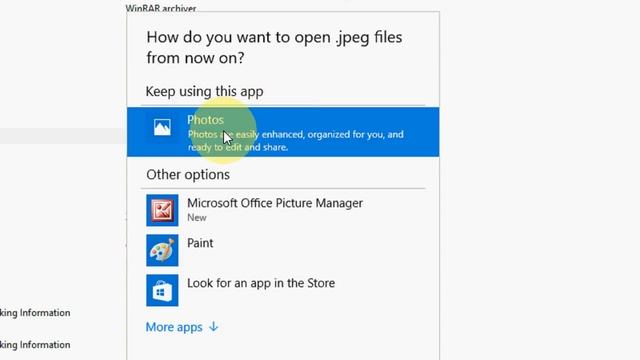Screen dimensions: 640x360
Task: Select Paint as the default app
Action: pyautogui.click(x=283, y=250)
